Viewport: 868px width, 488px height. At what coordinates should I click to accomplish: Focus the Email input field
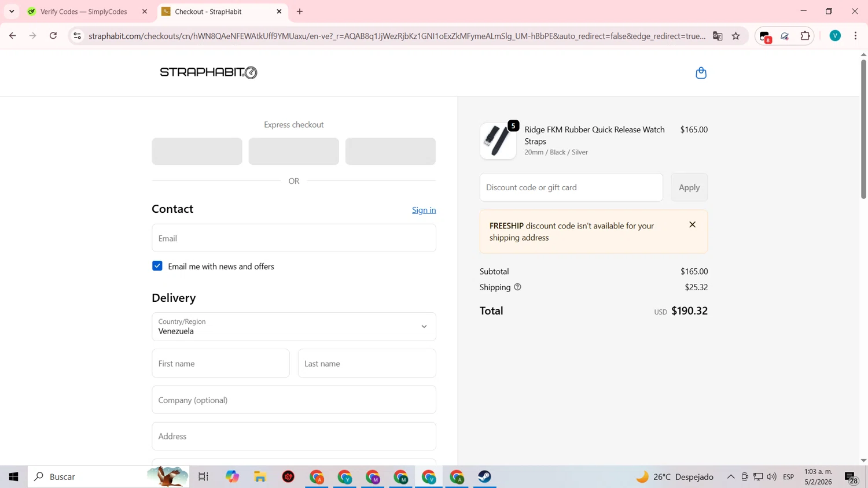click(x=294, y=238)
